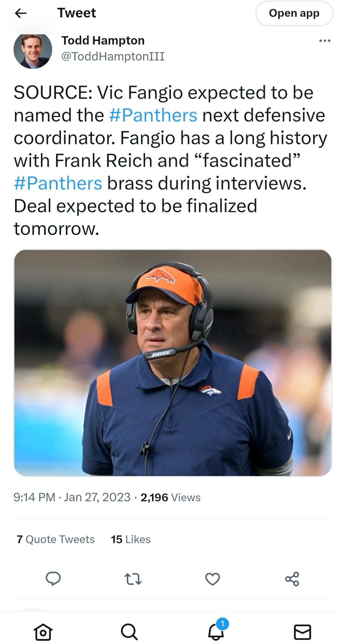Retweet using the arrows icon
Image resolution: width=341 pixels, height=644 pixels.
pyautogui.click(x=133, y=579)
